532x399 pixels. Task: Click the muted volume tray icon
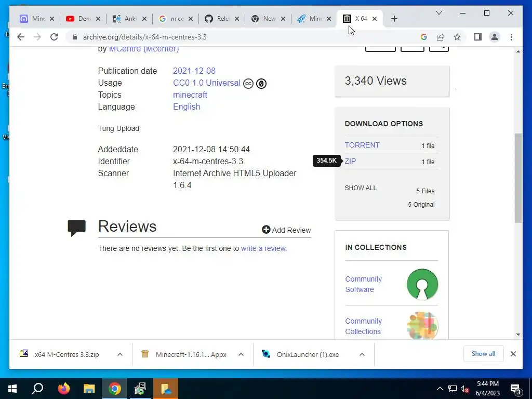465,389
